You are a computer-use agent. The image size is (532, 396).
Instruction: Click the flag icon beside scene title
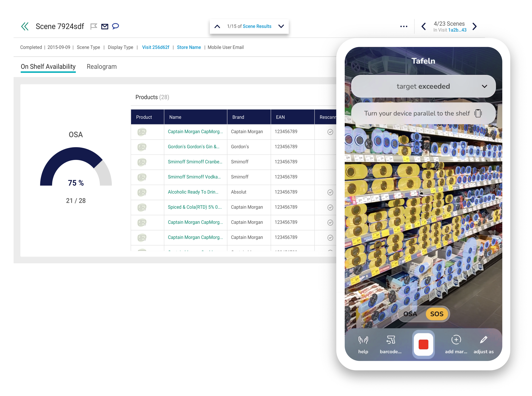[94, 26]
